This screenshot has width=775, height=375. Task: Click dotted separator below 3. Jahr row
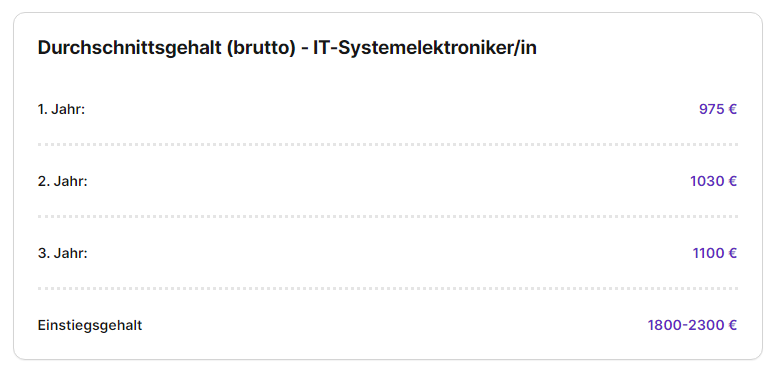[388, 289]
